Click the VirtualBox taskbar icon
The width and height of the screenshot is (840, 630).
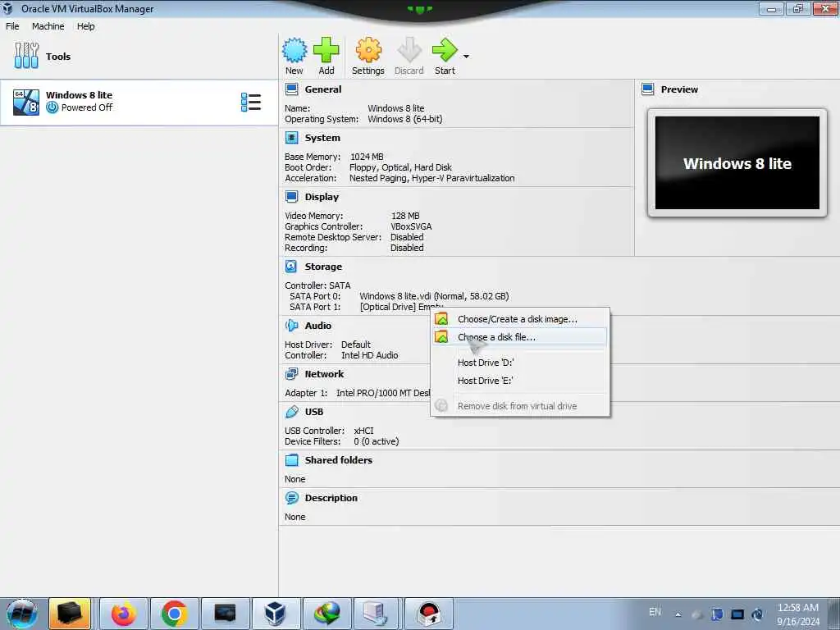coord(276,614)
